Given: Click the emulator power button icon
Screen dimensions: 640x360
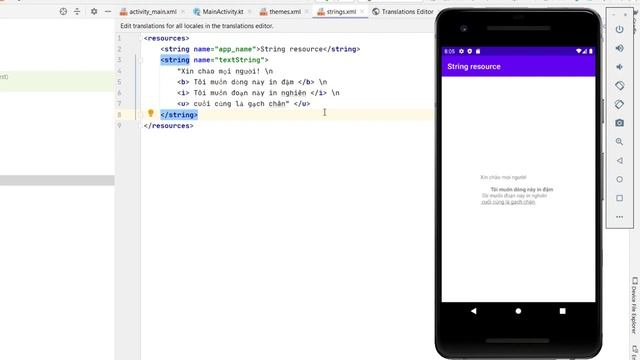Looking at the screenshot, I should click(619, 29).
